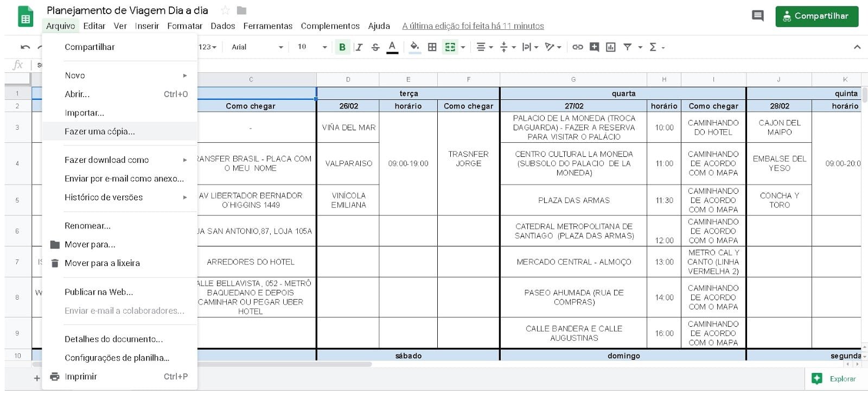Screen dimensions: 868x393
Task: Open vertical align dropdown
Action: tap(507, 47)
